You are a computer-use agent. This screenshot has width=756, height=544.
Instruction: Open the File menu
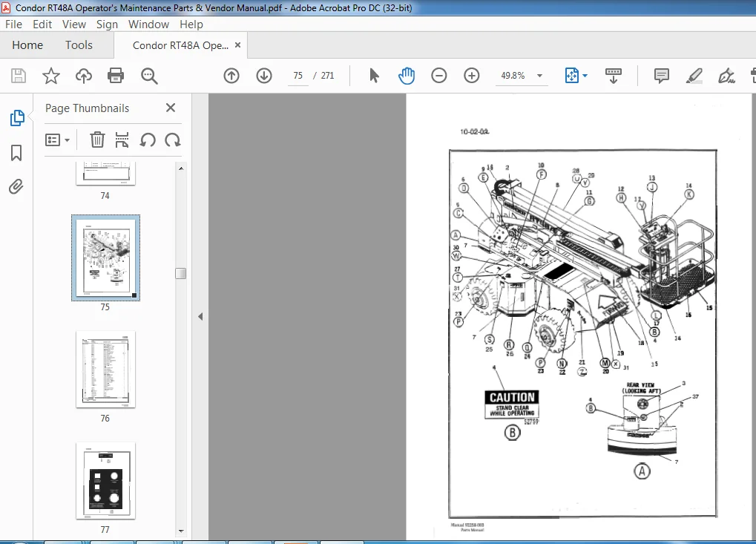13,24
